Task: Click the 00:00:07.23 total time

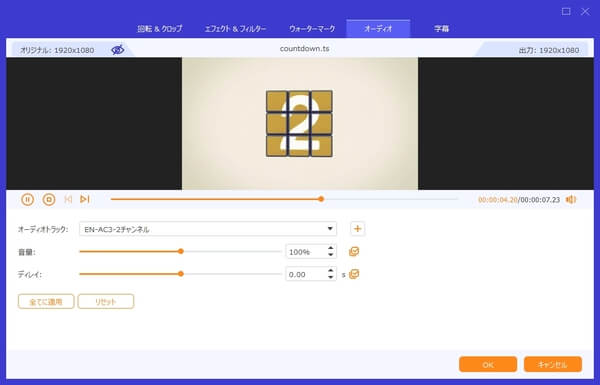Action: [x=540, y=200]
